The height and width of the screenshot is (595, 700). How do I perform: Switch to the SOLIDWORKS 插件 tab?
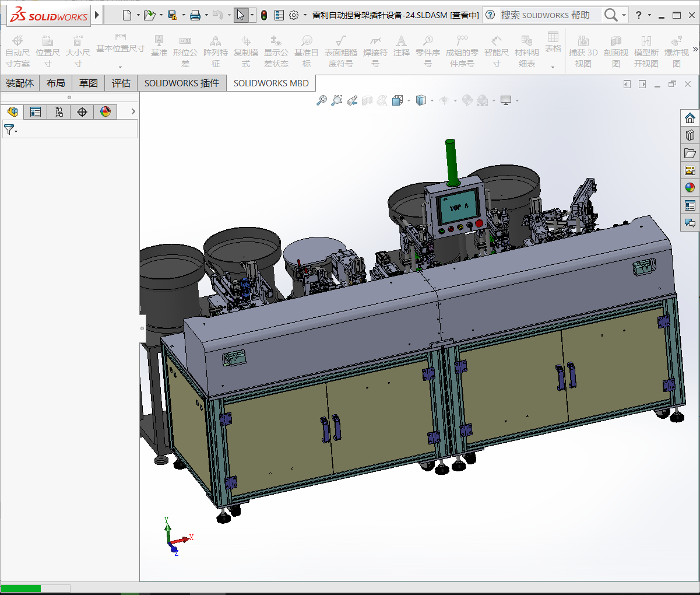(x=182, y=83)
